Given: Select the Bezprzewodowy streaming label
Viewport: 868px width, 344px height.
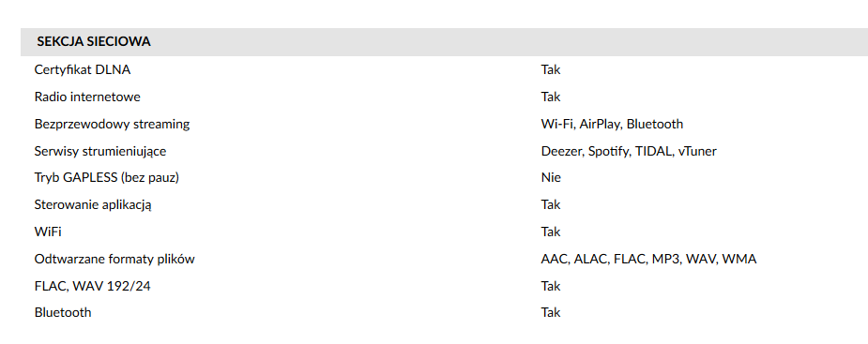Looking at the screenshot, I should 112,124.
